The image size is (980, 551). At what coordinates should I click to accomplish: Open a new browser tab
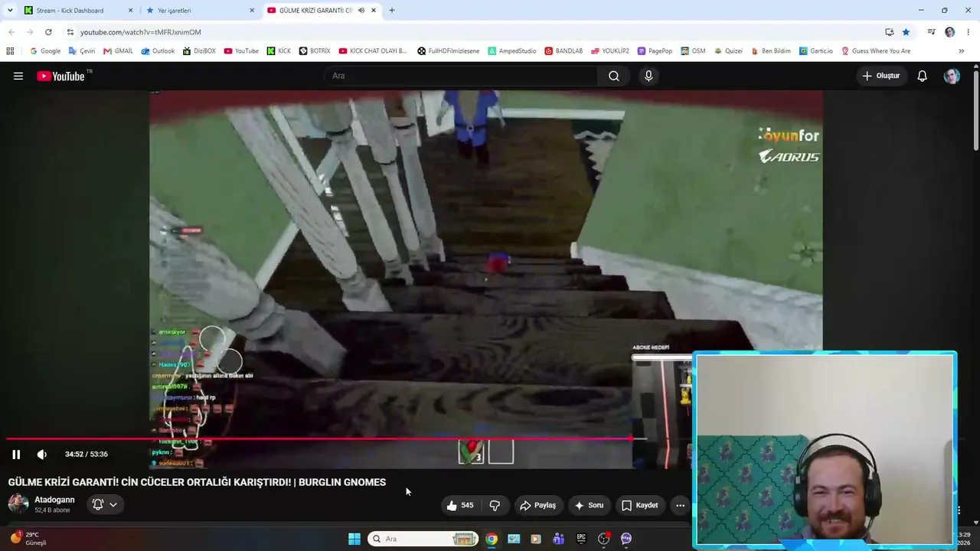coord(392,11)
